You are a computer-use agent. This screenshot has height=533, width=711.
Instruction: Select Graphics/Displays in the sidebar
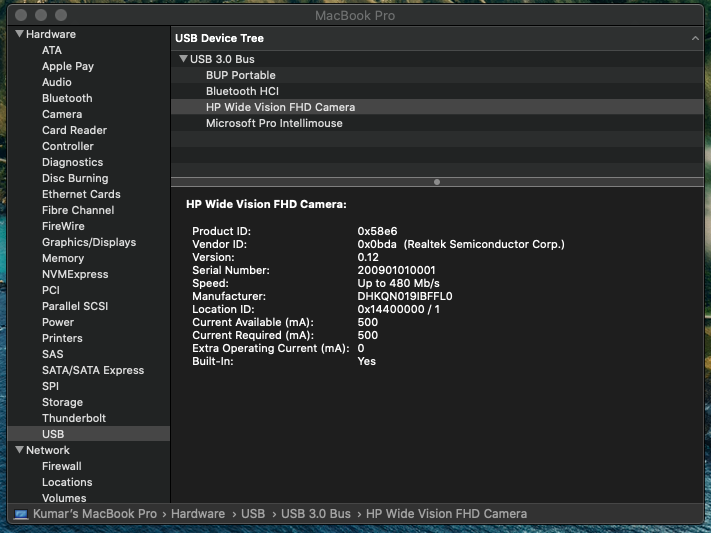pyautogui.click(x=89, y=242)
